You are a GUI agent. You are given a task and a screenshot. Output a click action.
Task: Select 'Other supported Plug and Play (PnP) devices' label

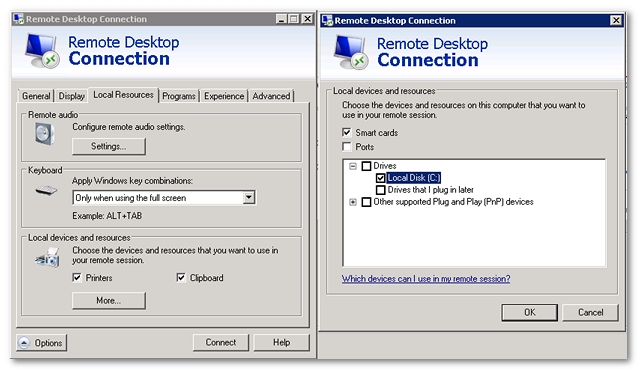coord(453,202)
